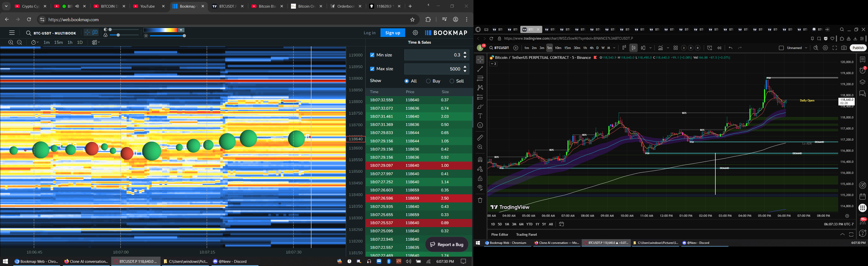This screenshot has width=868, height=266.
Task: Open the Trading Panel tab
Action: click(x=526, y=234)
